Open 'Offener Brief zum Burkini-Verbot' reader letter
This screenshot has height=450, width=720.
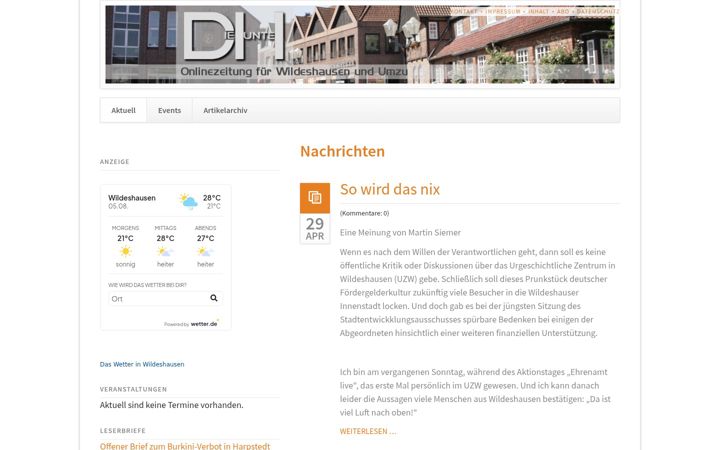click(185, 446)
